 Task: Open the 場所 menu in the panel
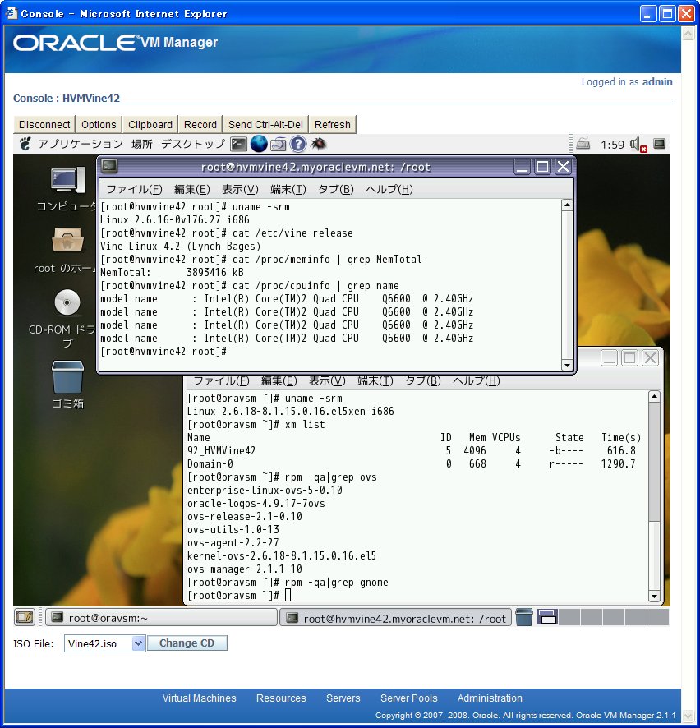coord(142,144)
